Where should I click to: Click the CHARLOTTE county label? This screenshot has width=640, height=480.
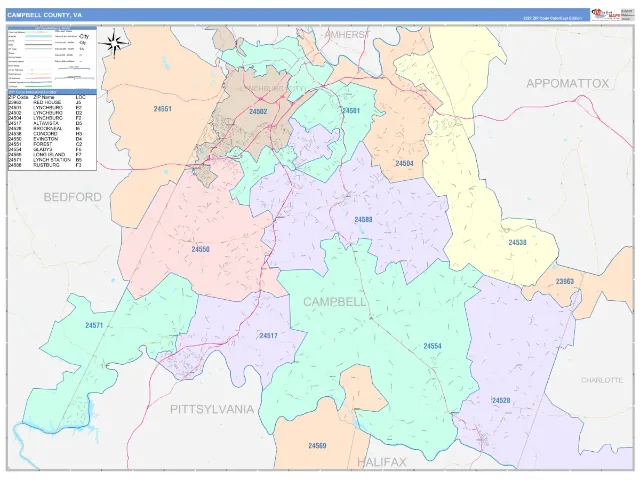click(x=602, y=380)
